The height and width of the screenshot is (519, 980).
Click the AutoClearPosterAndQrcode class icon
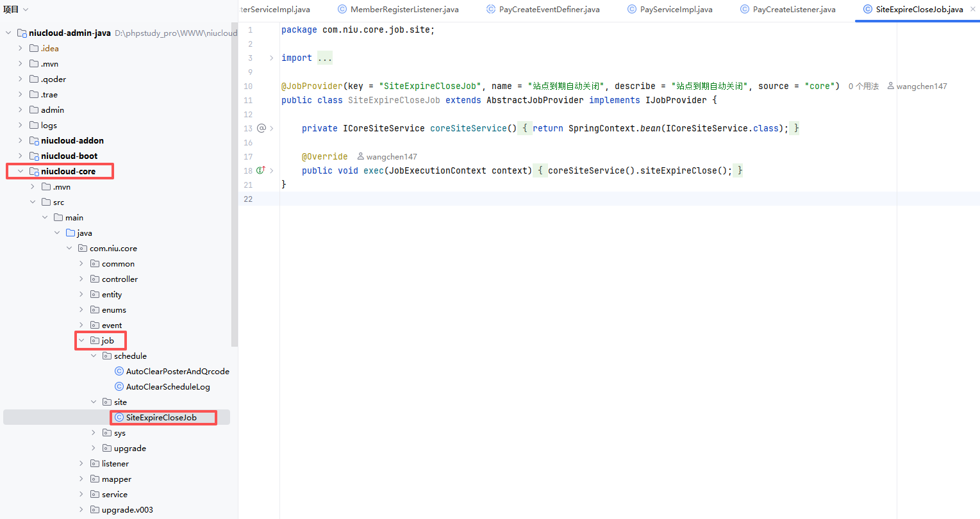119,372
